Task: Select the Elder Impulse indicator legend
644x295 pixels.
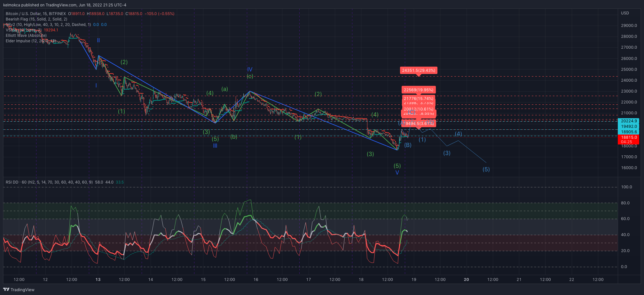Action: (31, 41)
